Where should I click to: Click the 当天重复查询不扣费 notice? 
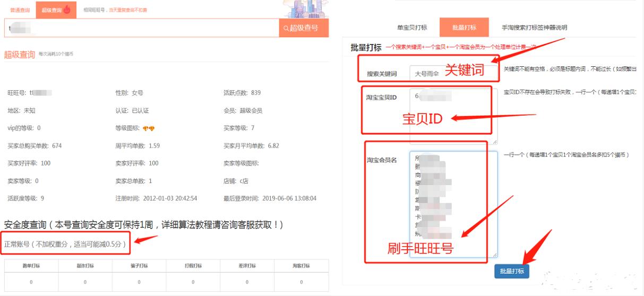[128, 10]
